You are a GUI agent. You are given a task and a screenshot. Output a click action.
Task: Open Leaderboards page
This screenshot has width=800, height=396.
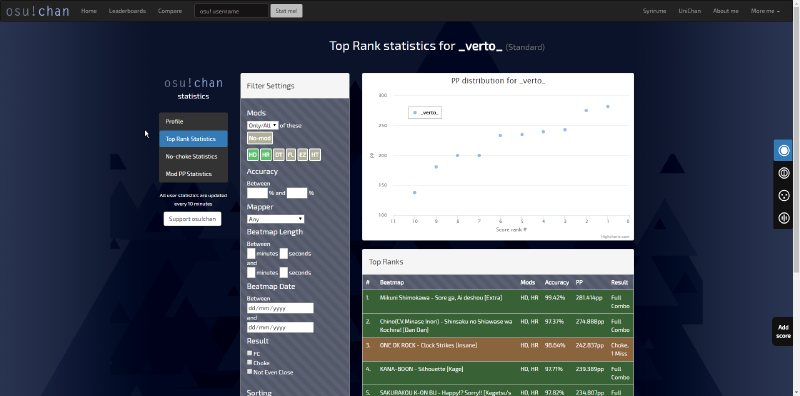(127, 11)
